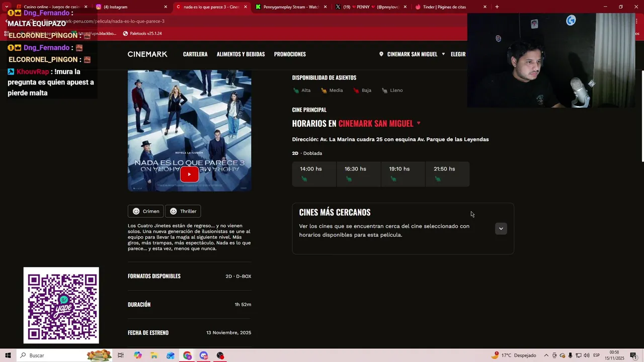Click the Thriller genre smiley icon

coord(173,211)
